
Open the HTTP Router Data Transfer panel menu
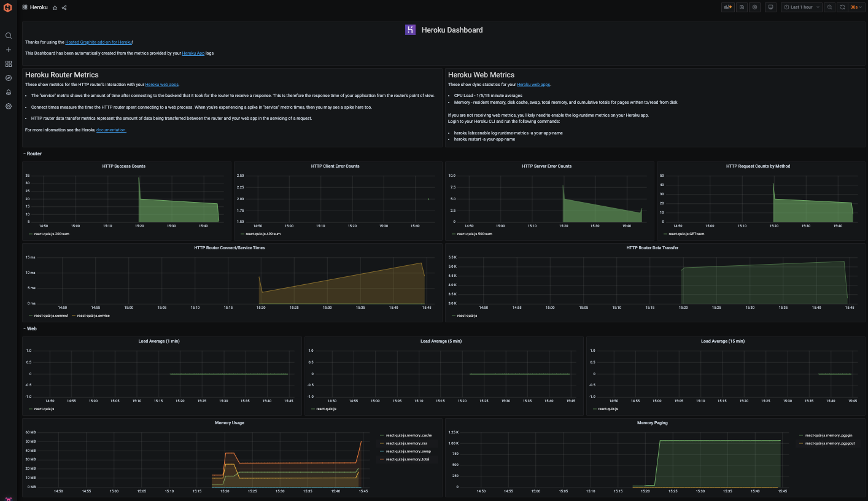pyautogui.click(x=653, y=248)
